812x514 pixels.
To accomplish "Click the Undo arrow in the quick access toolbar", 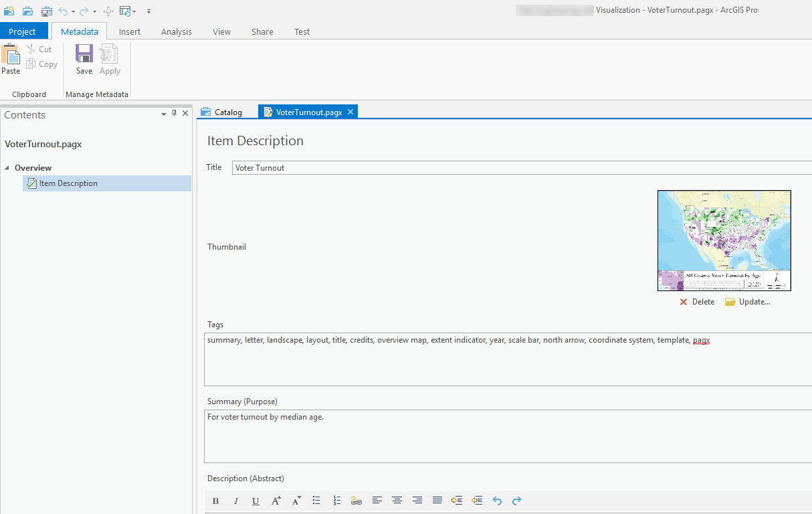I will (x=64, y=11).
